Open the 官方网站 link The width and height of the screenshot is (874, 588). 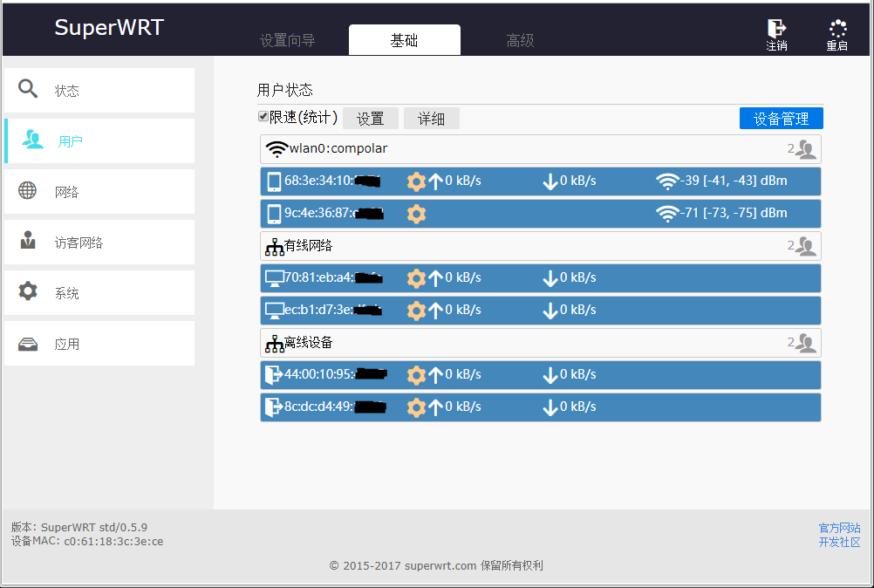pos(839,528)
